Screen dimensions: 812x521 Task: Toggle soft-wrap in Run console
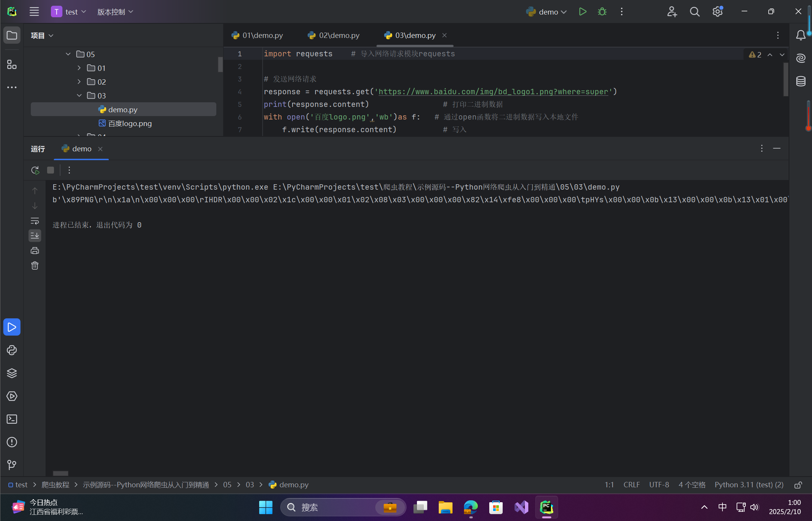point(35,221)
